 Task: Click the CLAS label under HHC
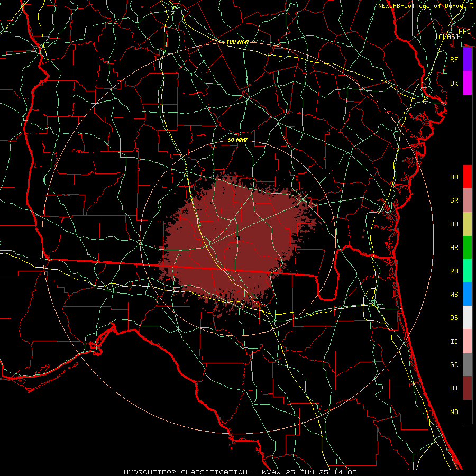coord(447,36)
